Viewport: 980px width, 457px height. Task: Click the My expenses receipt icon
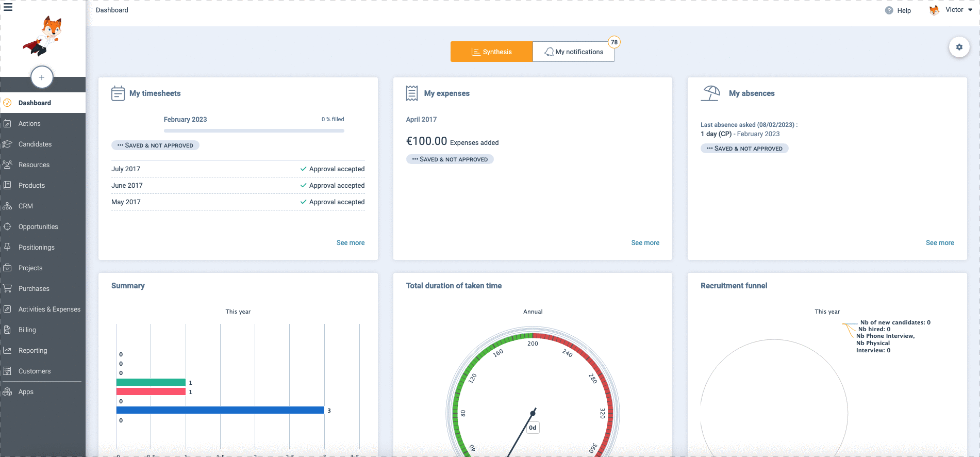coord(412,93)
